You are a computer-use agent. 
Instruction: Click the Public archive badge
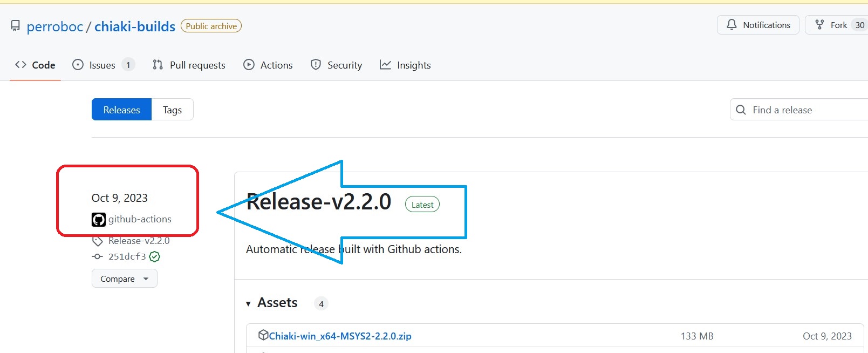pos(211,26)
